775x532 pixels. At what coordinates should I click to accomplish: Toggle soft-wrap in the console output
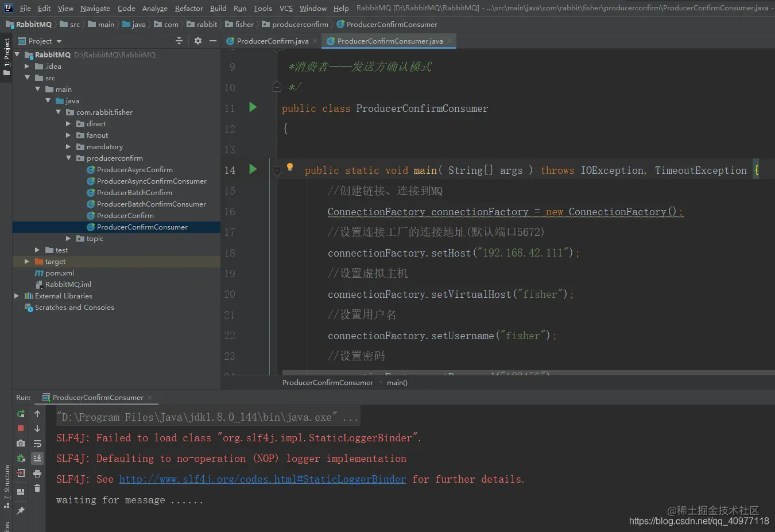tap(37, 444)
